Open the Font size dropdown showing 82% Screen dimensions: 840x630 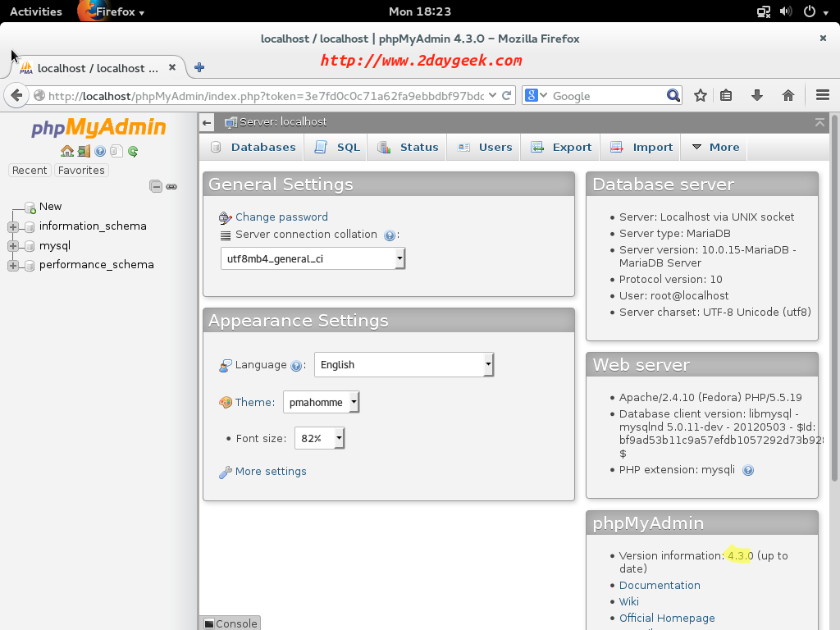click(x=319, y=439)
